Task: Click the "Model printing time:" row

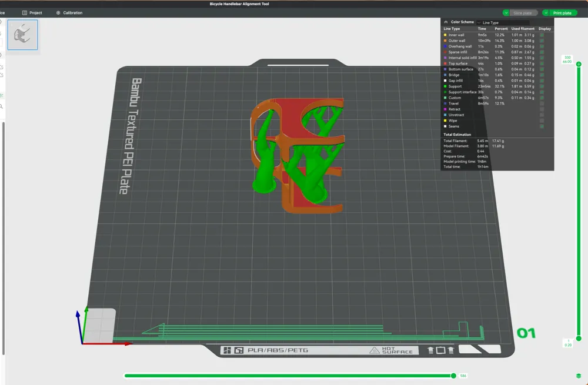Action: [x=465, y=162]
